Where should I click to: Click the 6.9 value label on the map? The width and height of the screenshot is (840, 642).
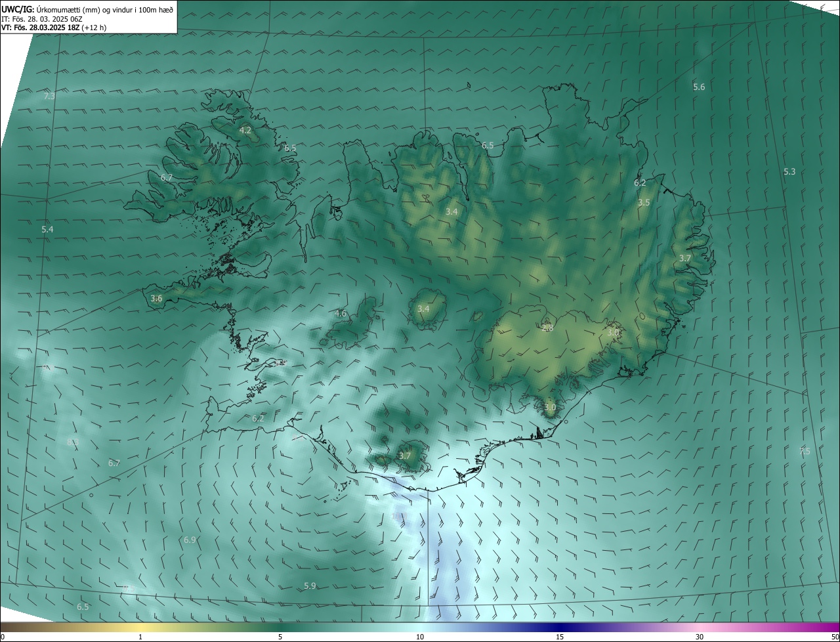click(190, 540)
